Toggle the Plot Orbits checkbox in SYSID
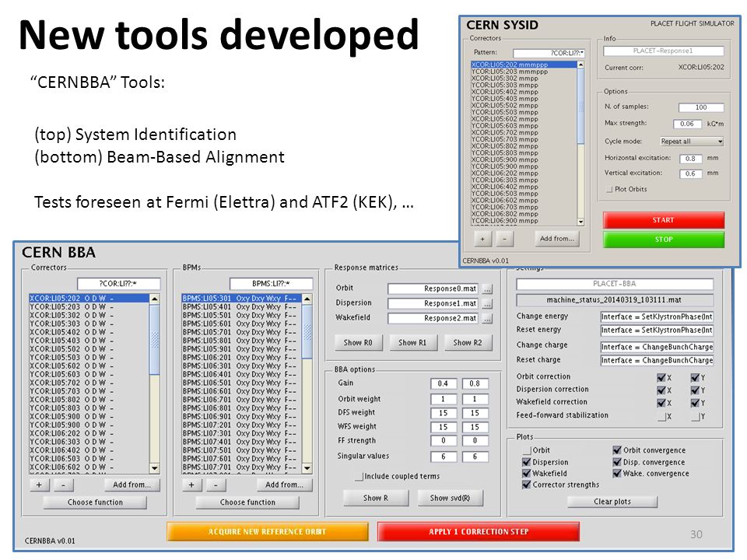747x560 pixels. 609,190
